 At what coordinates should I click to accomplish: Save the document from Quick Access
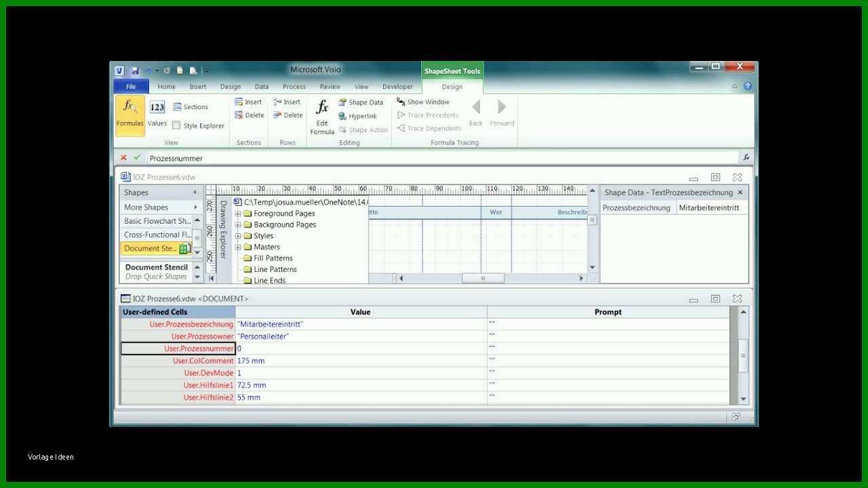[135, 70]
